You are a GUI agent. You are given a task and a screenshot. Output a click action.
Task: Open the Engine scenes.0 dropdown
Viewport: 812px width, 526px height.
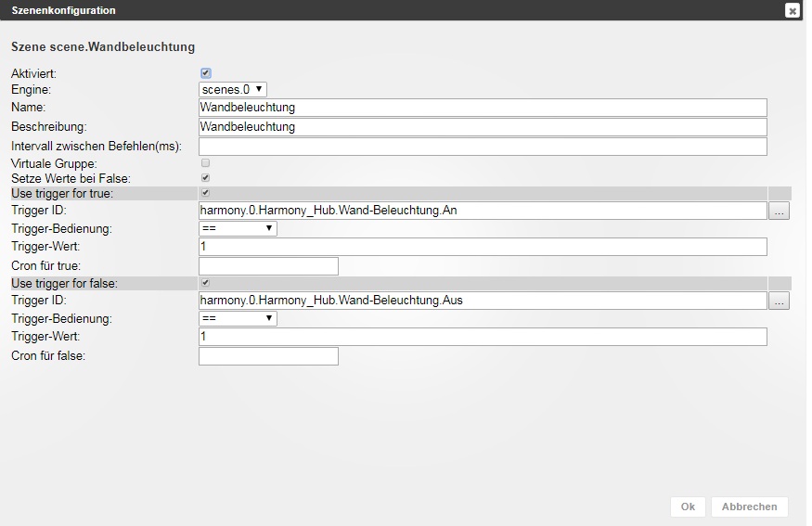click(x=233, y=90)
